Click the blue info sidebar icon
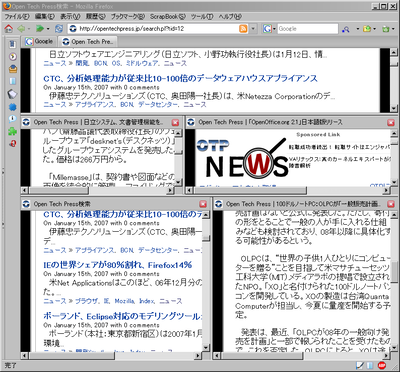Viewport: 400px width, 372px height. click(12, 119)
